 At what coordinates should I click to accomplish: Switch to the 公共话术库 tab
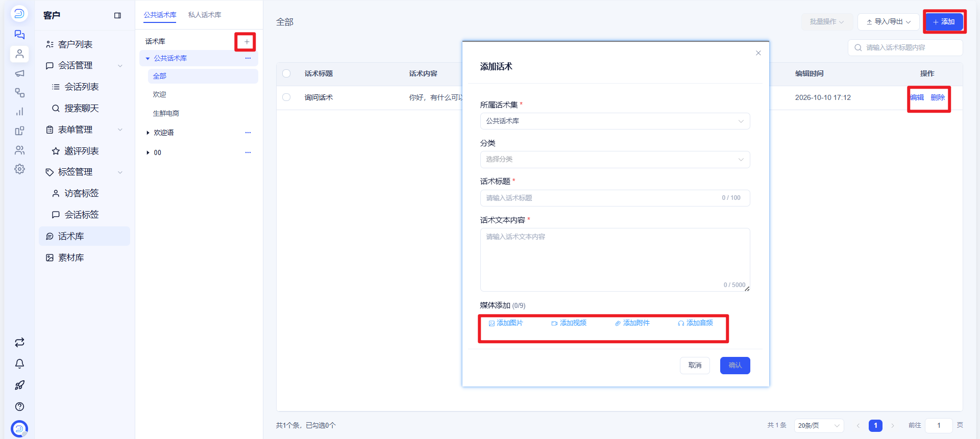coord(160,15)
